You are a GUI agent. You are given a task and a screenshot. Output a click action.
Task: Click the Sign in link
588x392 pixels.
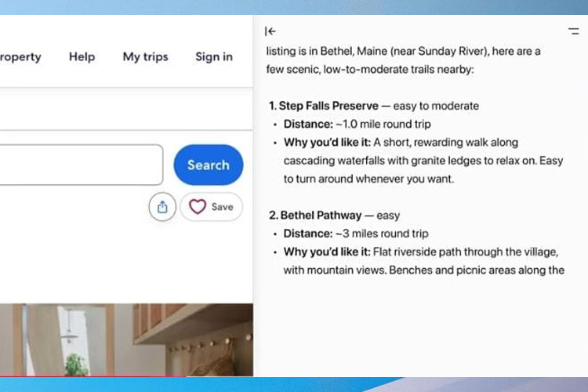tap(213, 56)
